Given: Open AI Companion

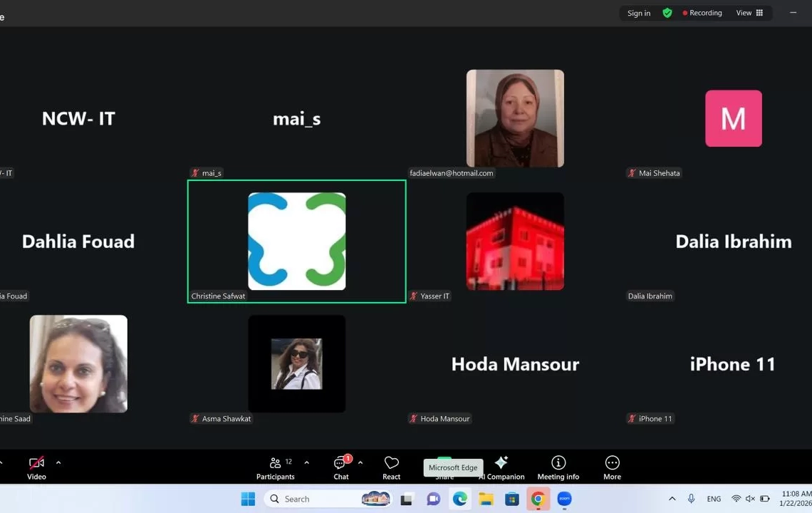Looking at the screenshot, I should click(x=501, y=467).
